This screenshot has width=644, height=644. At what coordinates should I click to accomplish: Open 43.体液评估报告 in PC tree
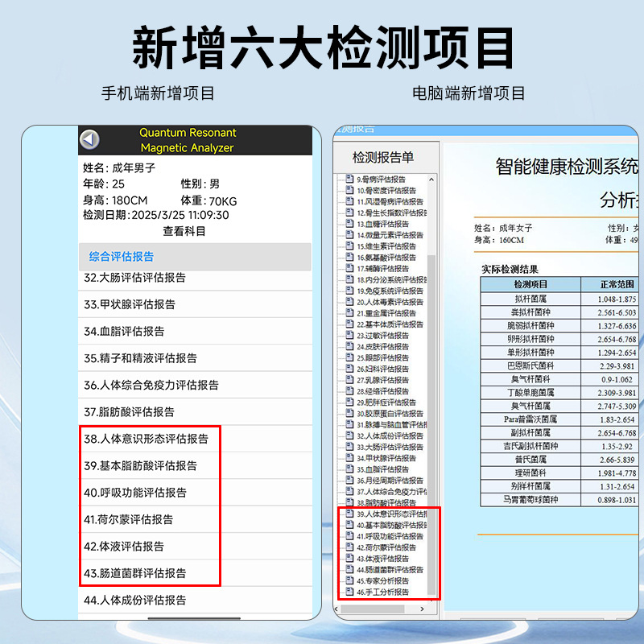tap(383, 559)
